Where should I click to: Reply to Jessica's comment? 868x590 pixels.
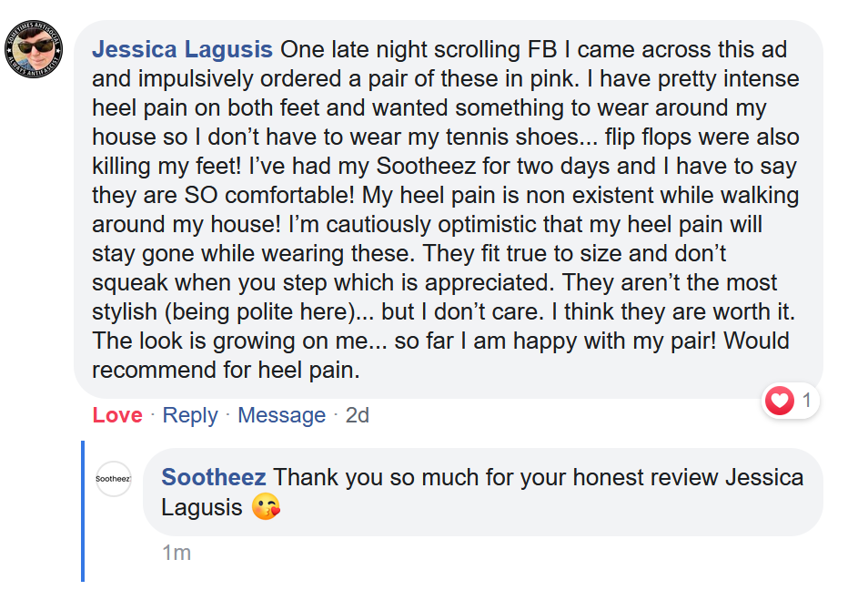(x=189, y=415)
